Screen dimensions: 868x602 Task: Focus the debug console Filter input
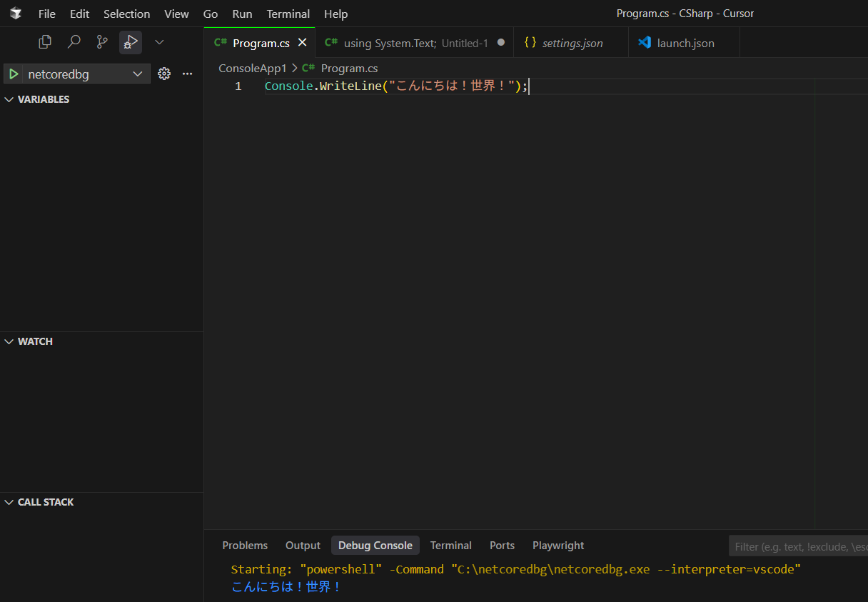click(x=798, y=546)
